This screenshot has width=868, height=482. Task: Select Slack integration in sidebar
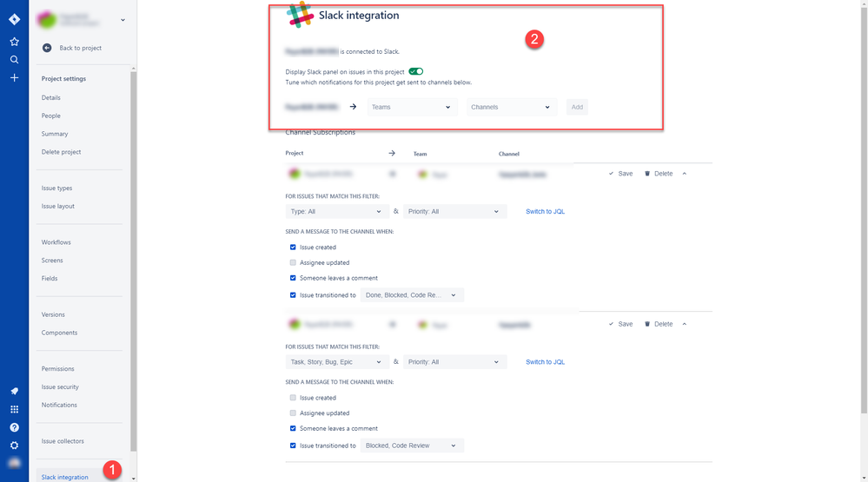[x=65, y=478]
